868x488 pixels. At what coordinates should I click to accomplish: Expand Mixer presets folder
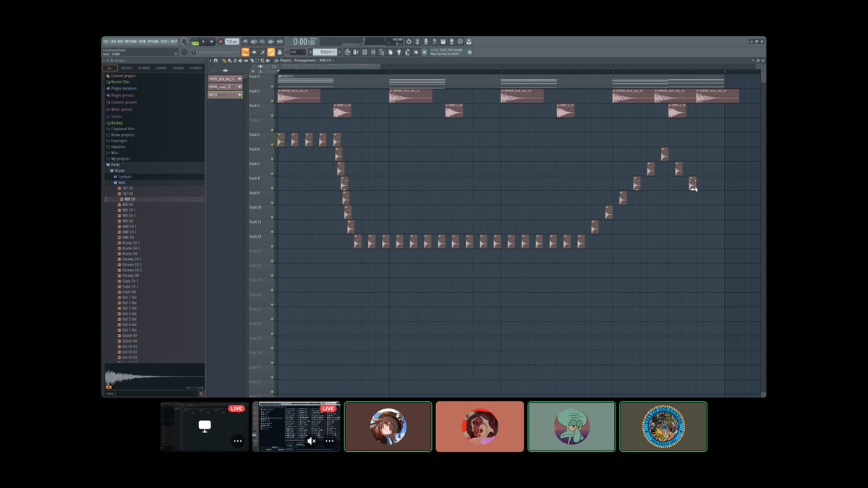(x=122, y=109)
